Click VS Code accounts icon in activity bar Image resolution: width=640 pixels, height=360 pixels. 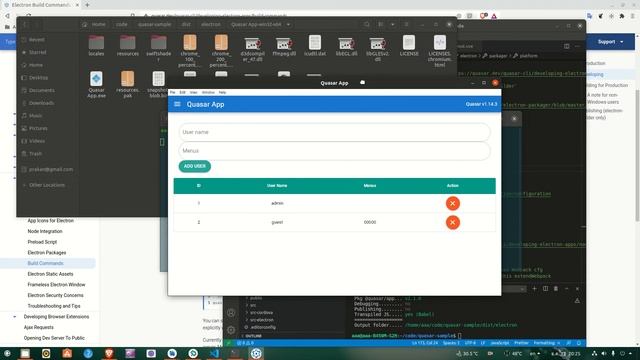pos(231,313)
